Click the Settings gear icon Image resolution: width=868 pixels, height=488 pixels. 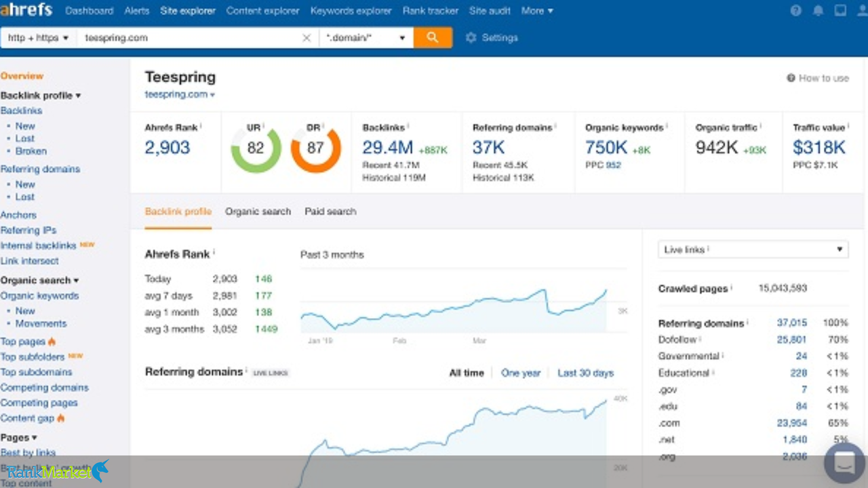point(471,38)
